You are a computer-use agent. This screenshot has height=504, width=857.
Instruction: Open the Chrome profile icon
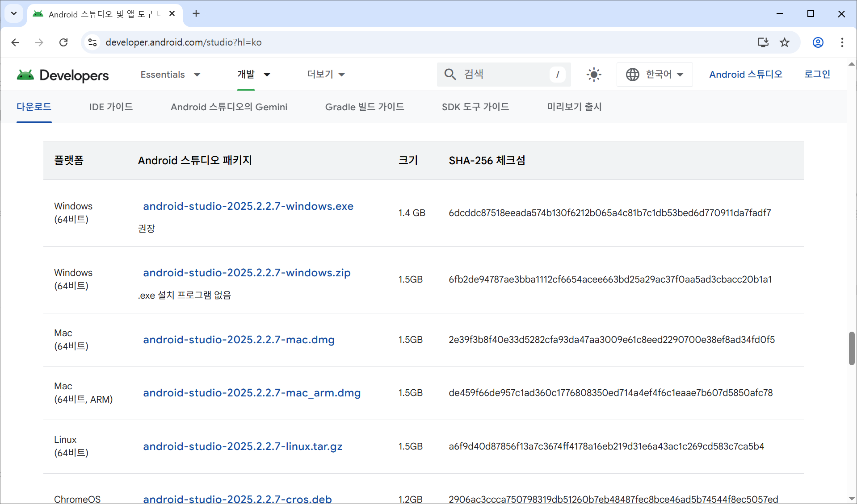tap(818, 42)
